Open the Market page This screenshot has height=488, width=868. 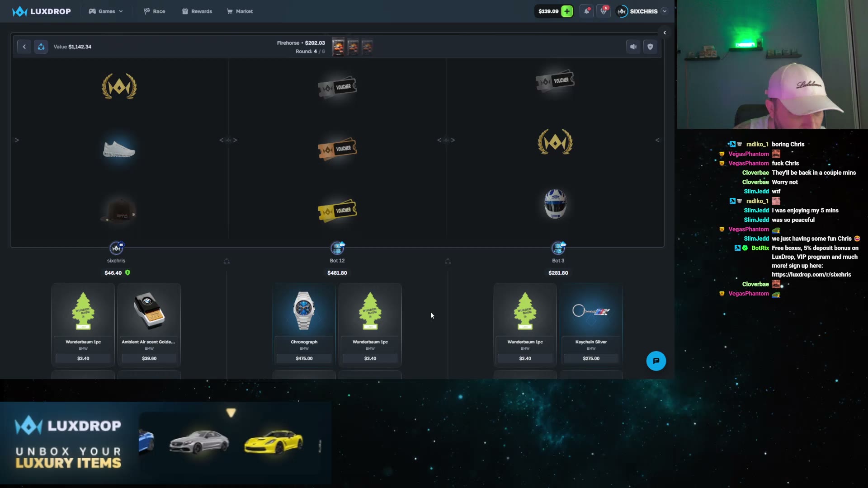tap(240, 11)
